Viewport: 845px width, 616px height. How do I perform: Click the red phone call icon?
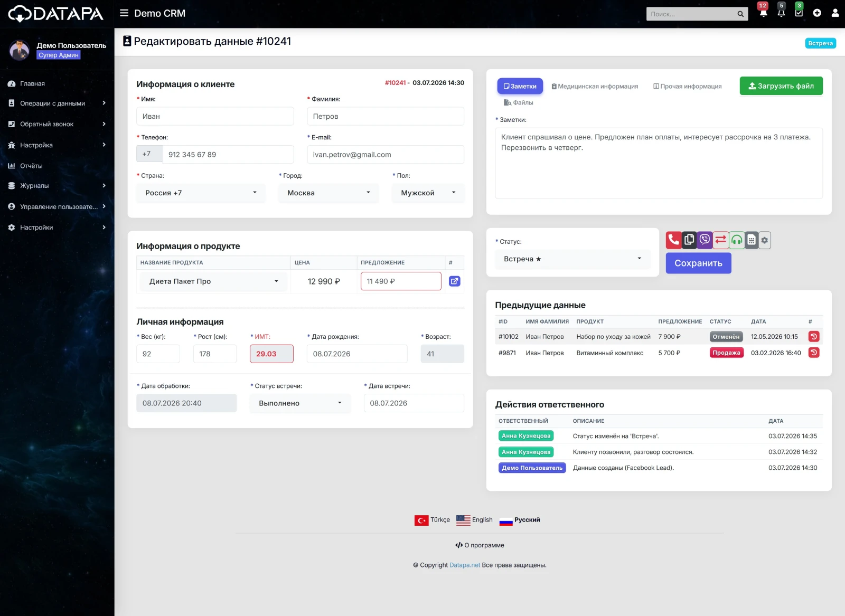673,240
